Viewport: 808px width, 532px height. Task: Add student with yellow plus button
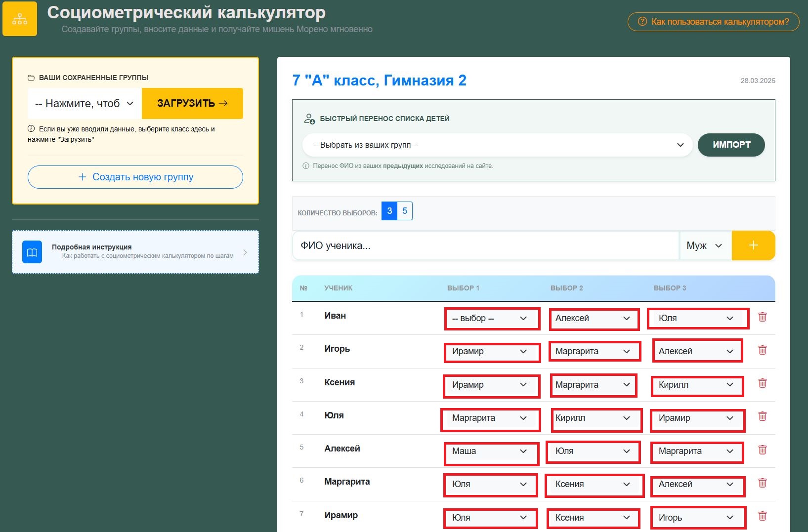pyautogui.click(x=753, y=246)
